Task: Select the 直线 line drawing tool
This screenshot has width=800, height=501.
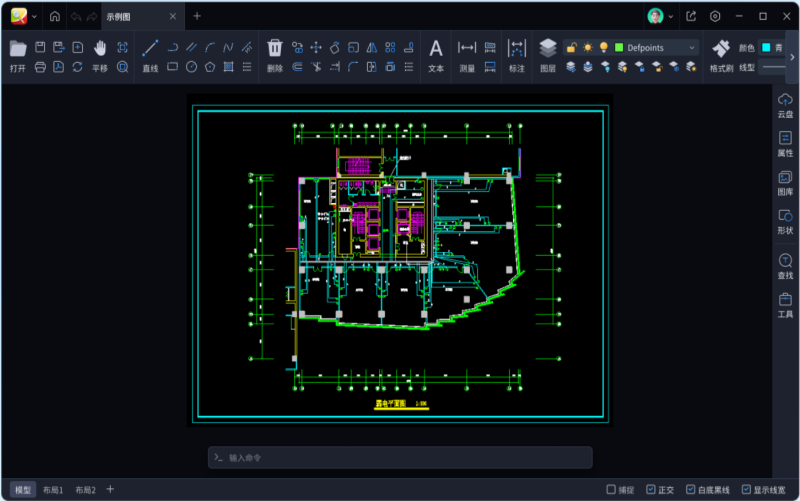Action: tap(150, 48)
